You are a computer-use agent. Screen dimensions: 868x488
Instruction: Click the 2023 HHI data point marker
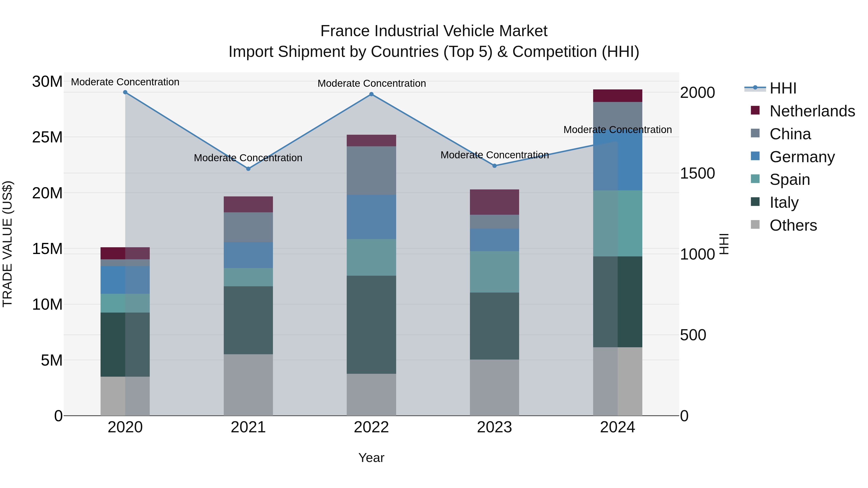(494, 166)
